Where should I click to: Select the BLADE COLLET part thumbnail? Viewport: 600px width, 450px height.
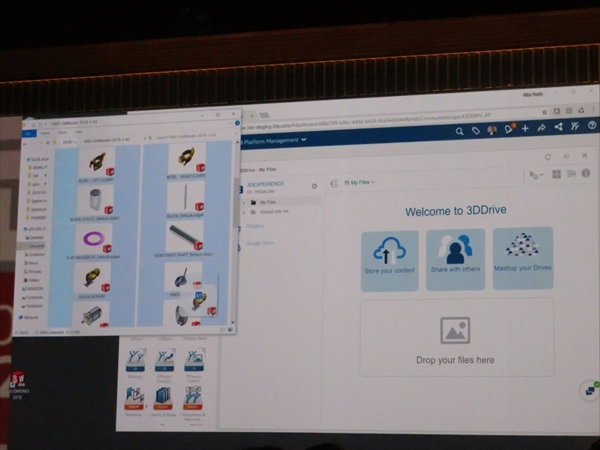click(96, 201)
